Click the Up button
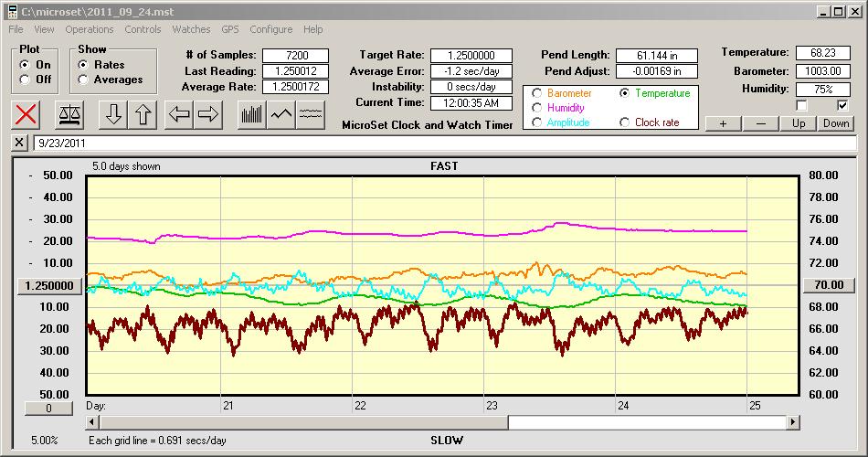This screenshot has width=868, height=457. (799, 123)
